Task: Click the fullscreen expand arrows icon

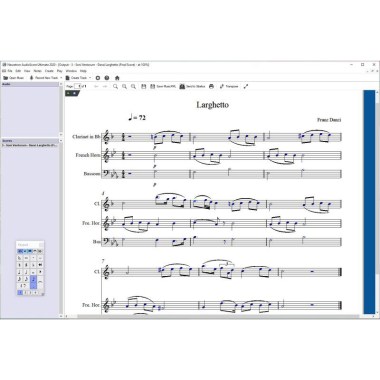Action: [x=246, y=86]
